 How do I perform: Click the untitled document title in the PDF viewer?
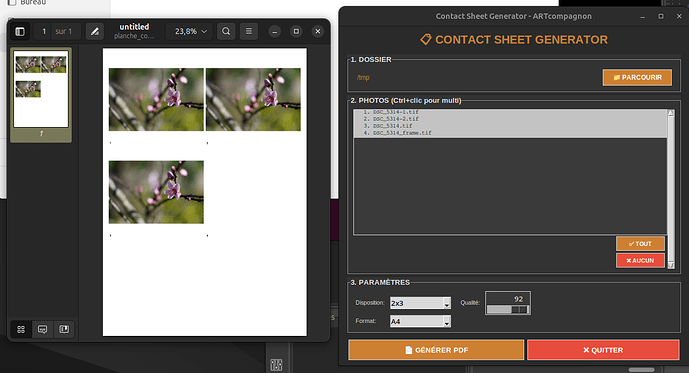(134, 27)
